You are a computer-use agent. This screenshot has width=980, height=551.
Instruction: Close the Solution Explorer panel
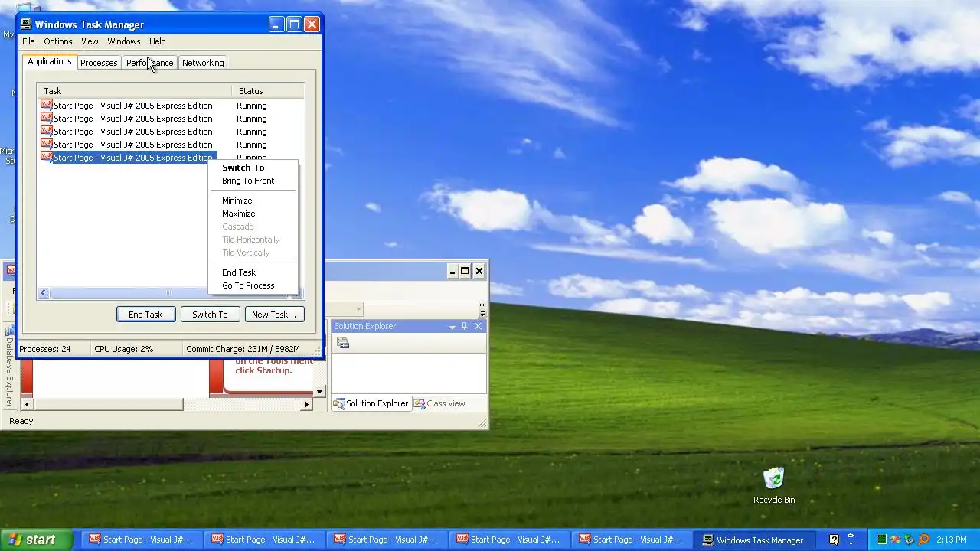click(x=479, y=326)
